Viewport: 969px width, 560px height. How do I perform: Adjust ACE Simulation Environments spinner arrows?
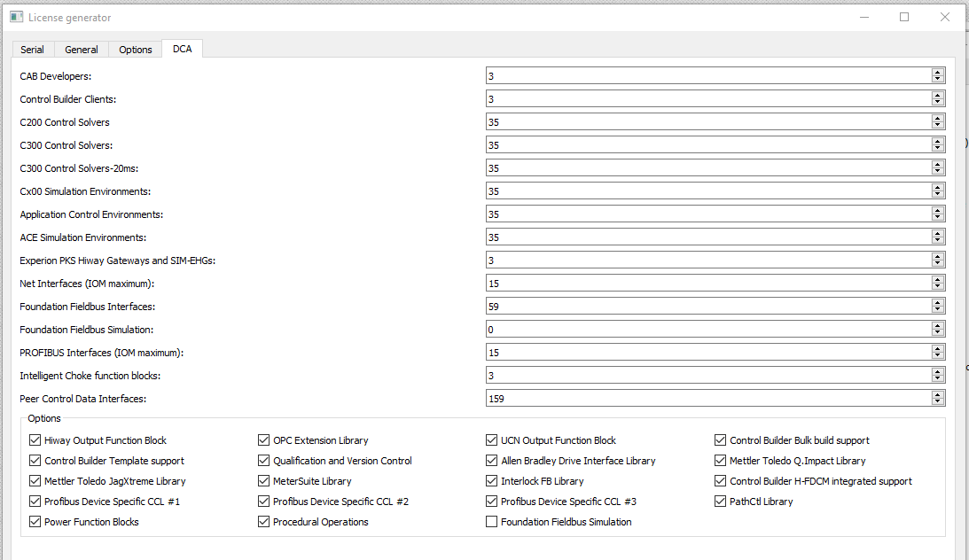tap(937, 237)
